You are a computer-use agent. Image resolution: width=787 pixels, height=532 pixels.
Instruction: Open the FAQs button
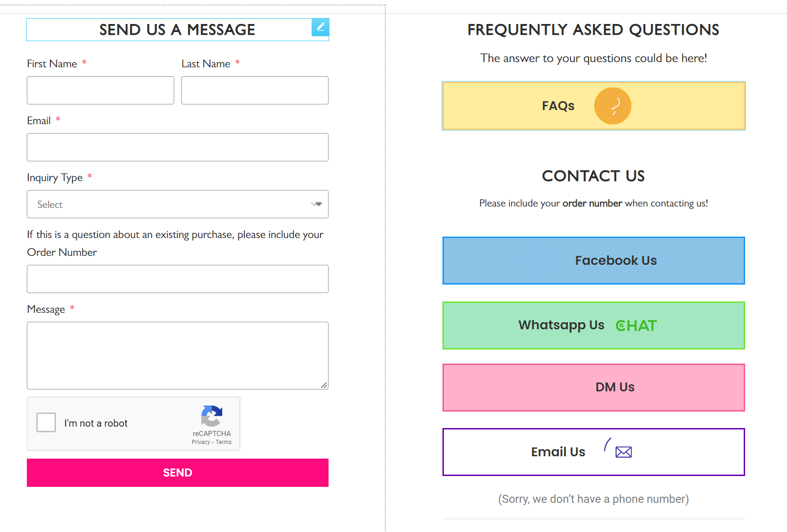click(594, 106)
